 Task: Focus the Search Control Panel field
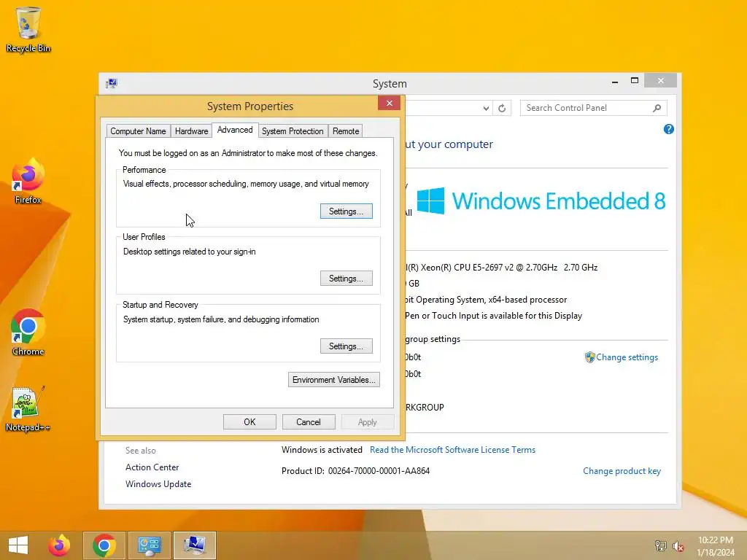pos(593,108)
